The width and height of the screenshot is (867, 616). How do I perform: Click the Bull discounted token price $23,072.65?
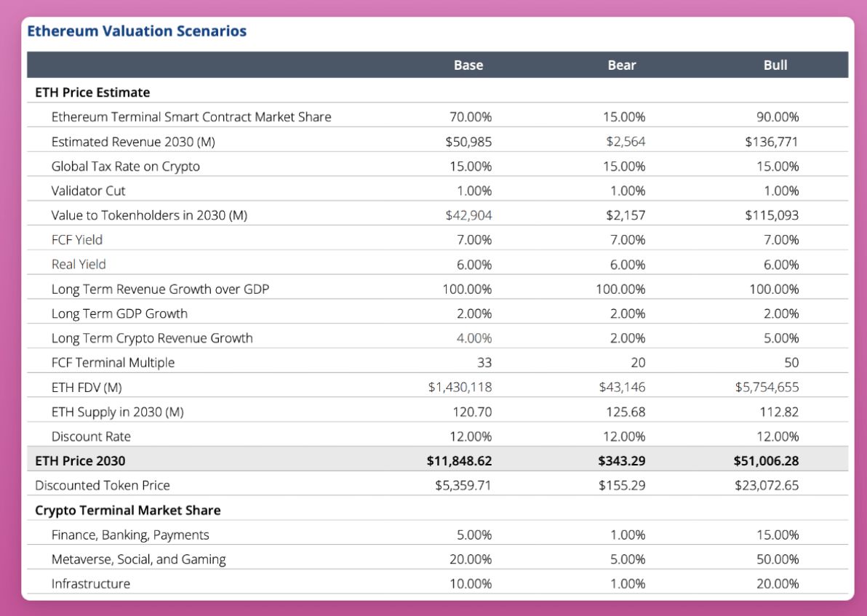click(x=767, y=485)
